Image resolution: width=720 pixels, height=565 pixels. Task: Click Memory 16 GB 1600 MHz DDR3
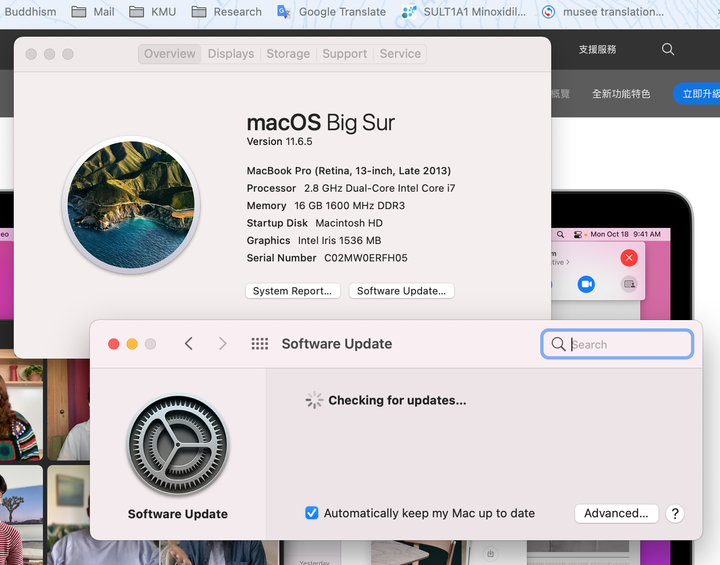pos(326,205)
